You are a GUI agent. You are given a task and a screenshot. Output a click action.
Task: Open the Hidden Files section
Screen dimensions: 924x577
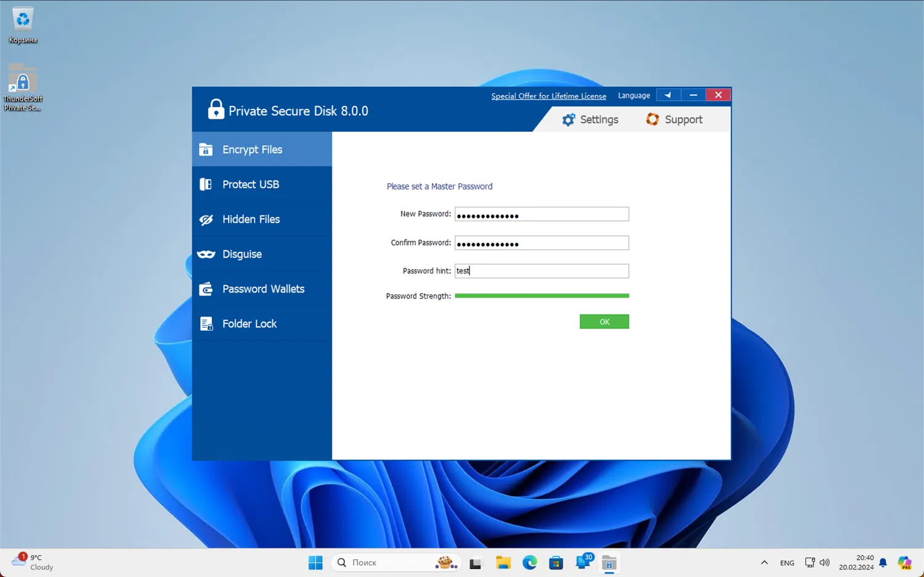point(262,219)
